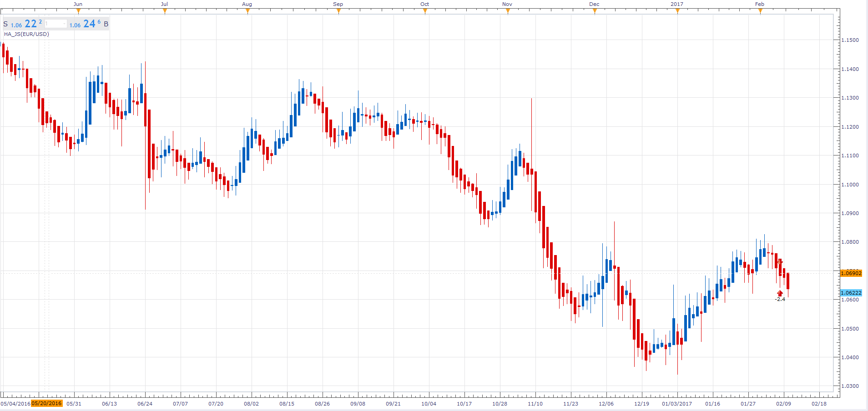
Task: Click the highlighted 05/20/2016 date label
Action: tap(46, 404)
